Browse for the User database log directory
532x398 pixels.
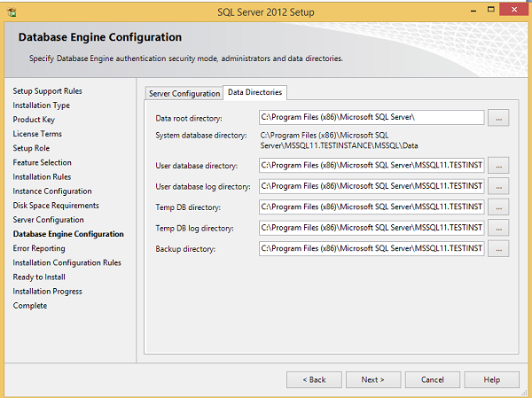499,186
